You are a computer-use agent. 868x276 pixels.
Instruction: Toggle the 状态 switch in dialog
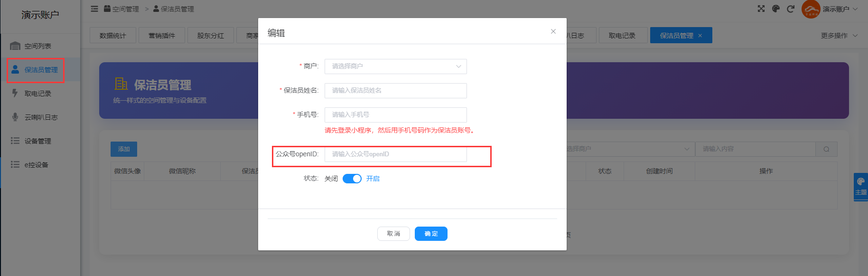point(352,179)
